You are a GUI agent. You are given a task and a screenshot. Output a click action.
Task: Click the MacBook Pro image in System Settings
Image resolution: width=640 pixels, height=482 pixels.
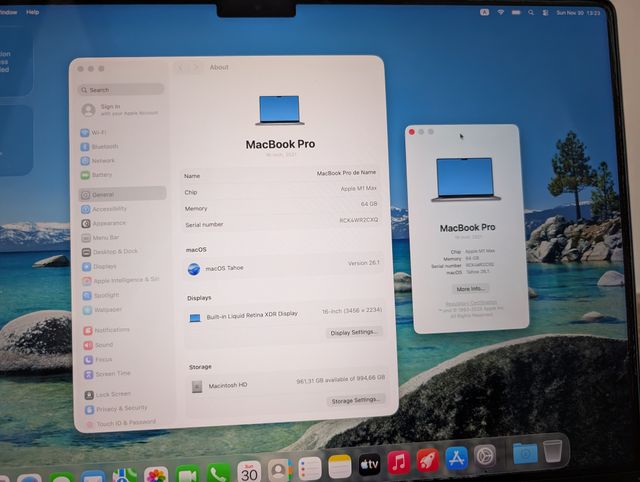point(280,110)
